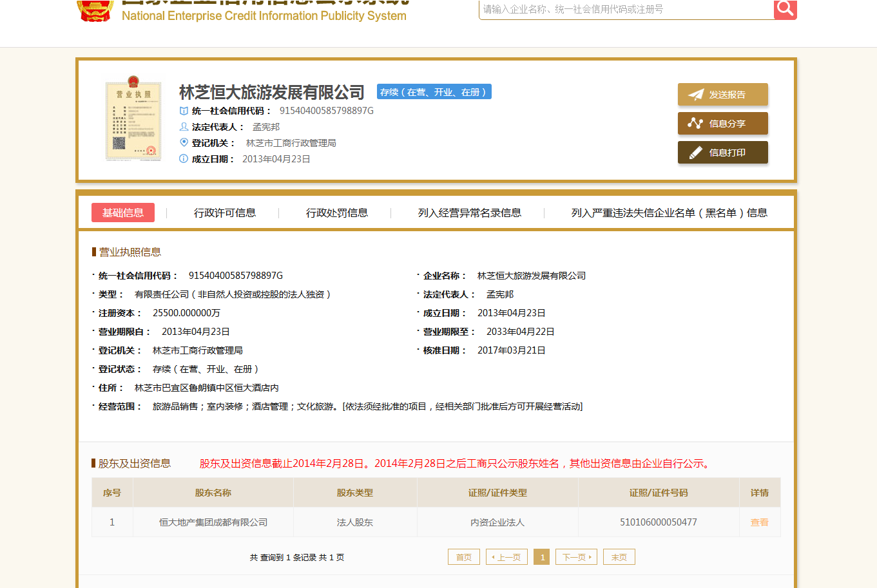
Task: Click the 信息分享 share button
Action: coord(722,124)
